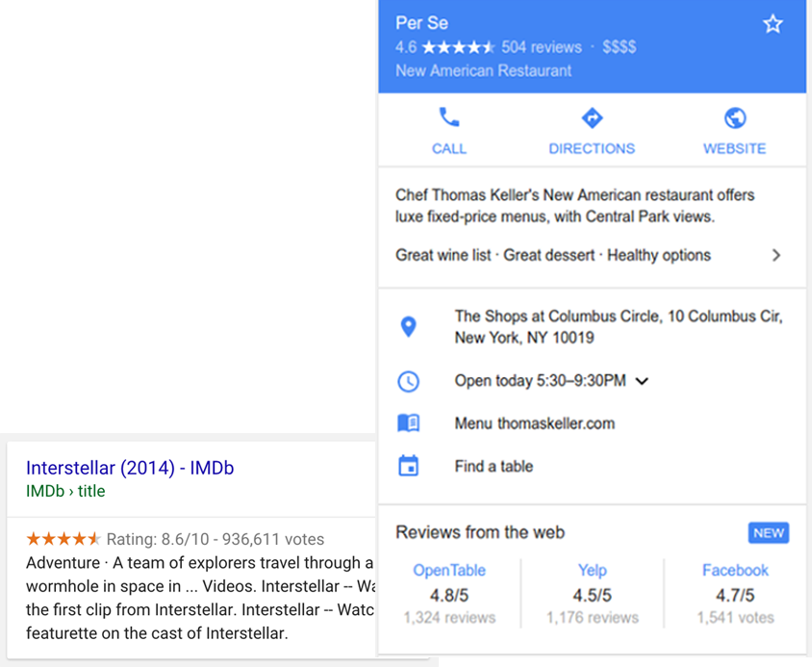Open the OpenTable reviews link

pos(449,570)
